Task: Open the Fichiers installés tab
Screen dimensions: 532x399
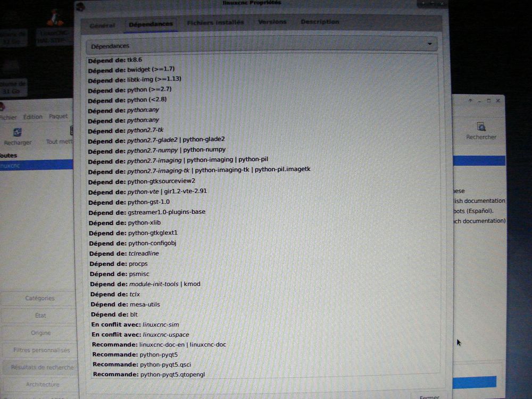Action: click(x=215, y=23)
